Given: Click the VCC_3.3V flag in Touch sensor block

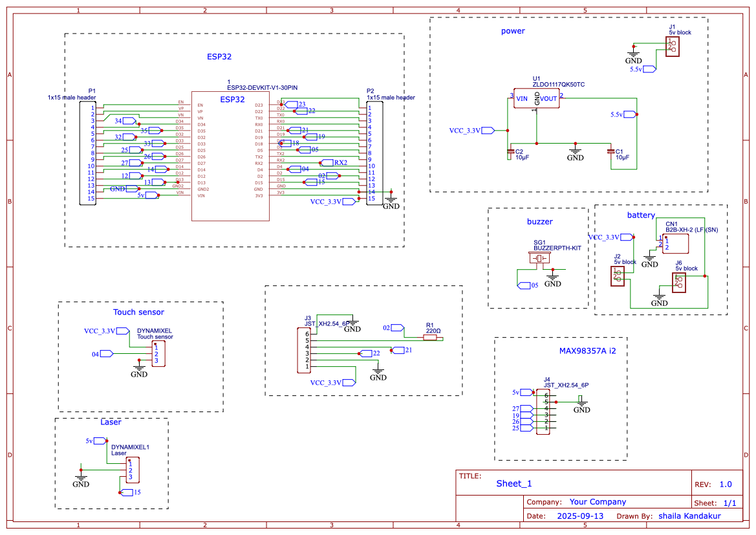Looking at the screenshot, I should (107, 331).
